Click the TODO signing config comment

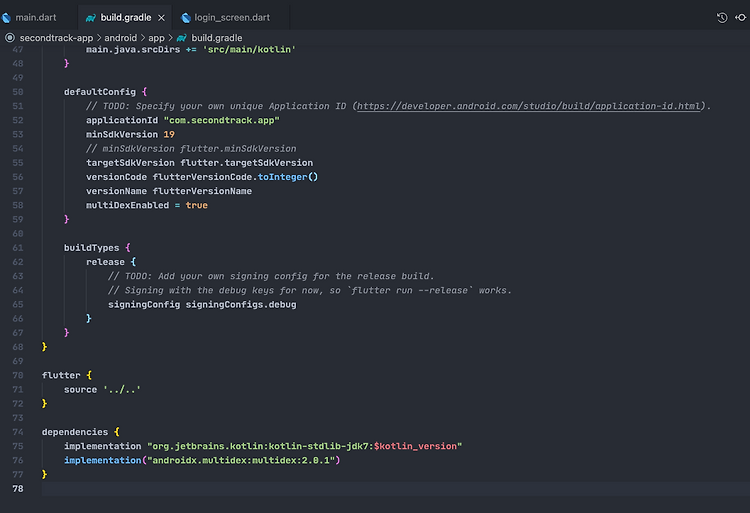click(x=271, y=276)
